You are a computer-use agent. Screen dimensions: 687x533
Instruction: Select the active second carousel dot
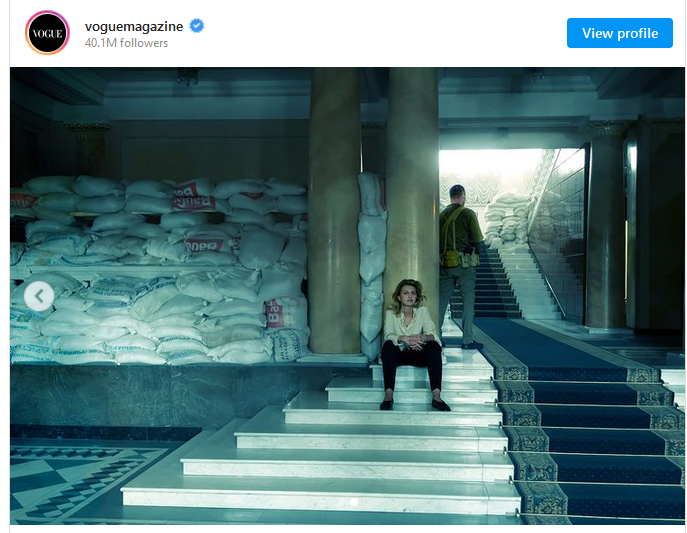[354, 502]
